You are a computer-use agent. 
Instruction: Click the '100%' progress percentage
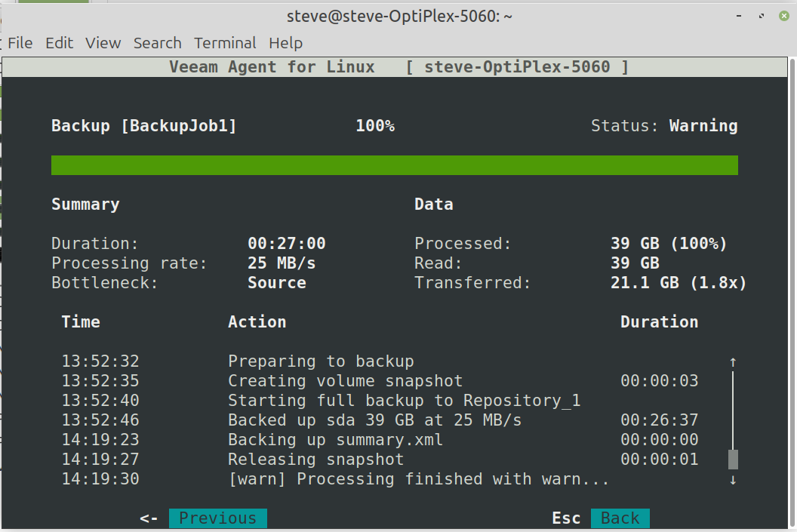(375, 126)
